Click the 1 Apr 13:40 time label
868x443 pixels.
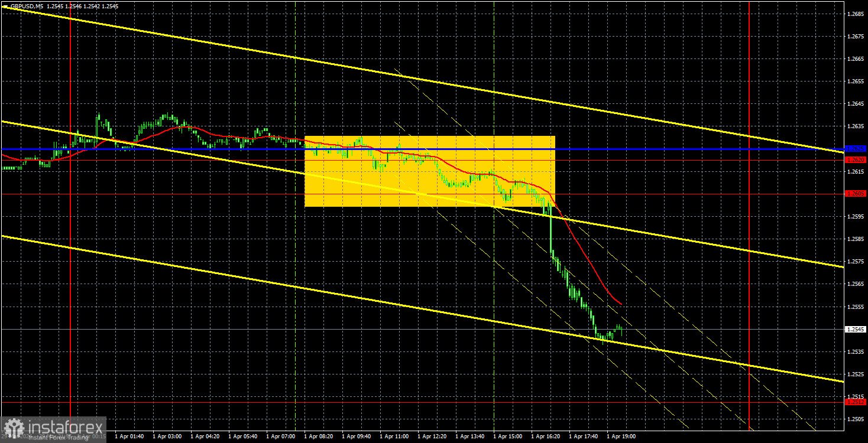click(x=470, y=437)
